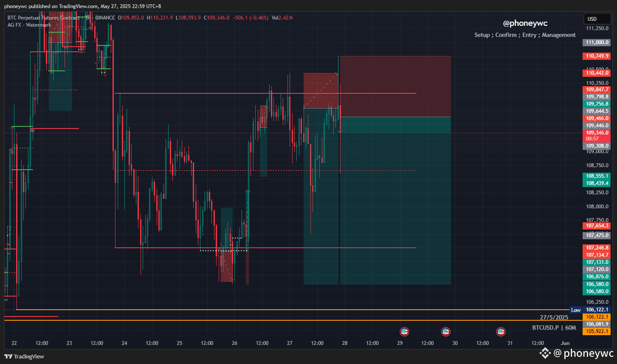Image resolution: width=617 pixels, height=364 pixels.
Task: Click date 31 on time axis
Action: 510,343
